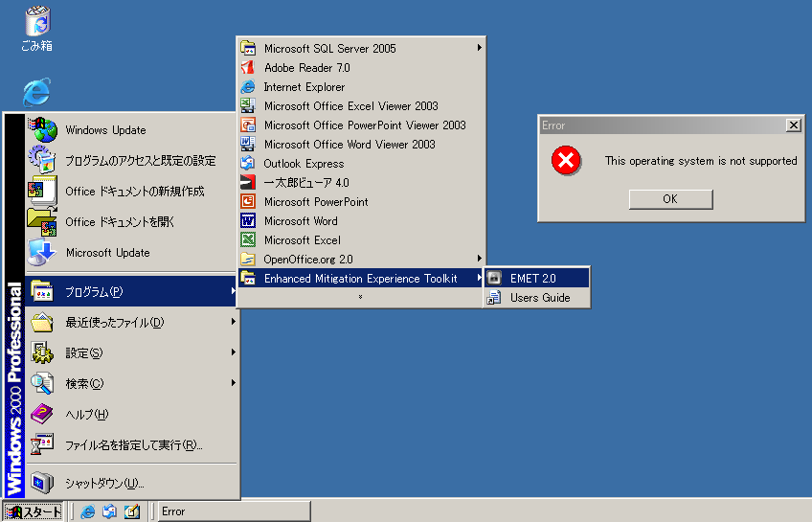Select Internet Explorer in the Programs menu
Image resolution: width=812 pixels, height=522 pixels.
(x=361, y=86)
